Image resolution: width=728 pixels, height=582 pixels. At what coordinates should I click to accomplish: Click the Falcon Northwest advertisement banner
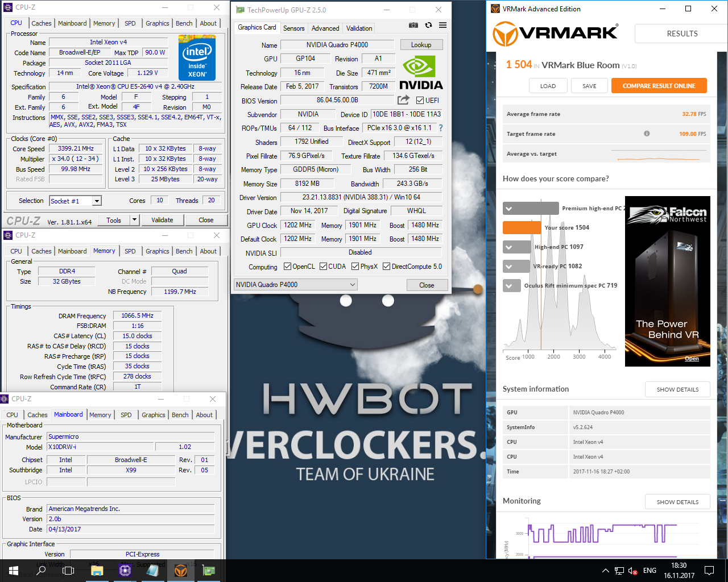[x=667, y=281]
